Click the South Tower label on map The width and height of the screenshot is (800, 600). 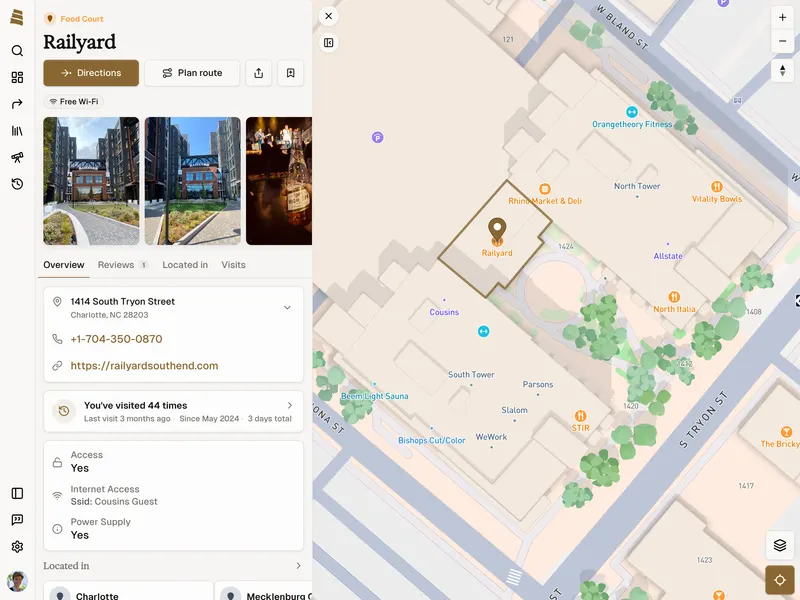point(471,374)
